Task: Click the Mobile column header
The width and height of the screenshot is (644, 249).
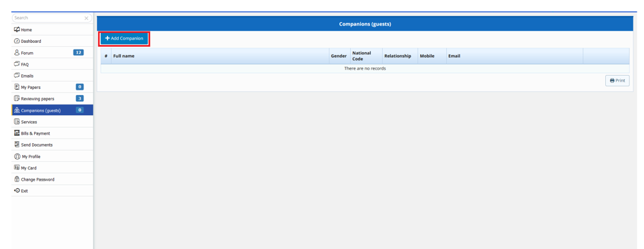Action: click(432, 56)
